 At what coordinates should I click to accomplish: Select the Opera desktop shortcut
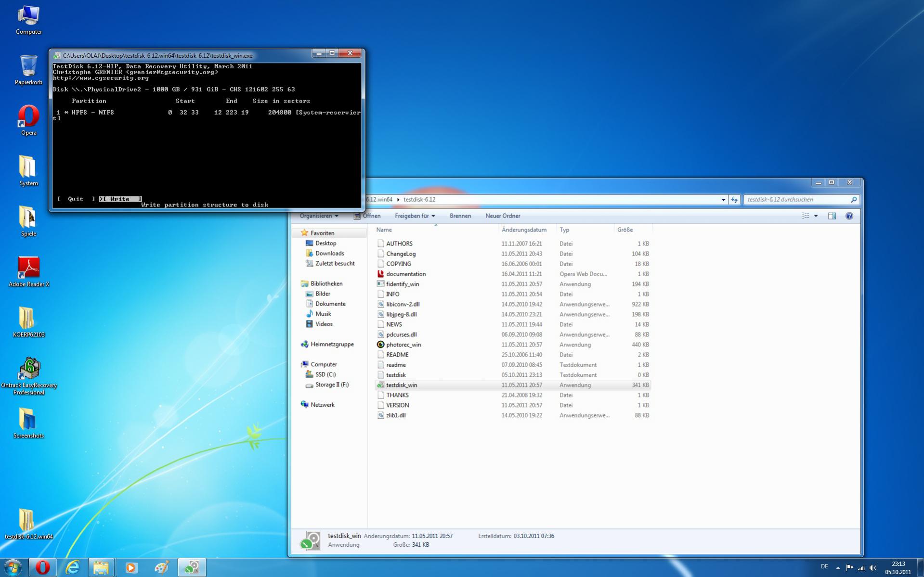click(x=28, y=120)
